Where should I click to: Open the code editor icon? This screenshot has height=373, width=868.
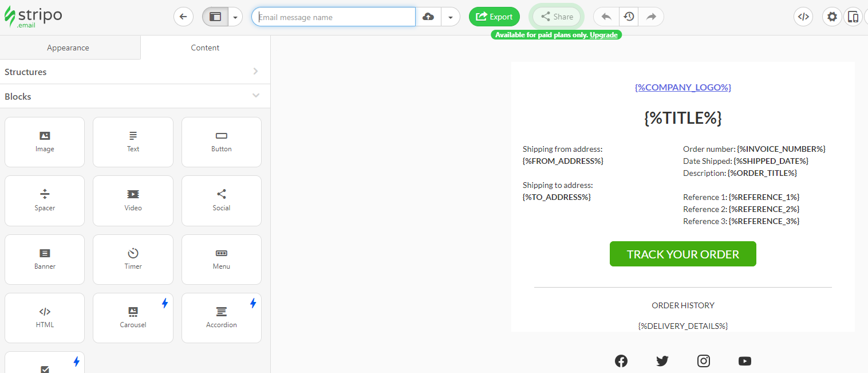(x=803, y=17)
